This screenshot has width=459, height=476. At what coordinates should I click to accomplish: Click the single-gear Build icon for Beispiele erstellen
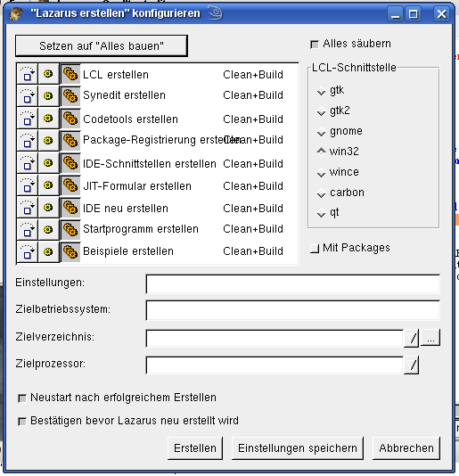point(48,251)
